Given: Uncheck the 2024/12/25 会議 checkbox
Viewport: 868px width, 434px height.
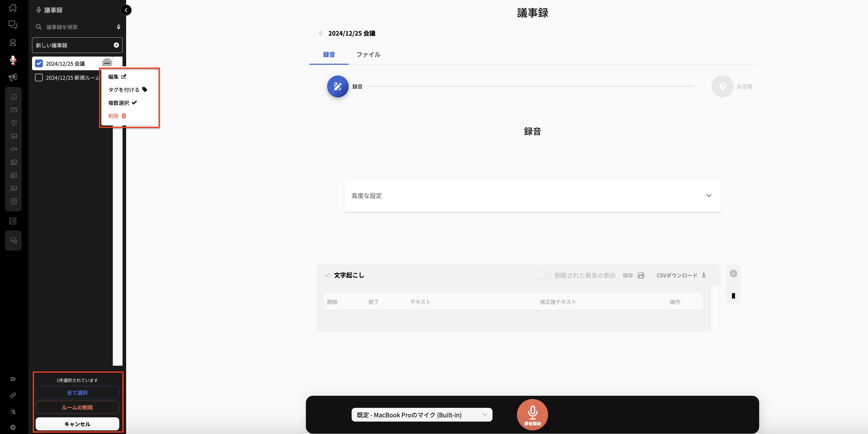Looking at the screenshot, I should pos(39,63).
